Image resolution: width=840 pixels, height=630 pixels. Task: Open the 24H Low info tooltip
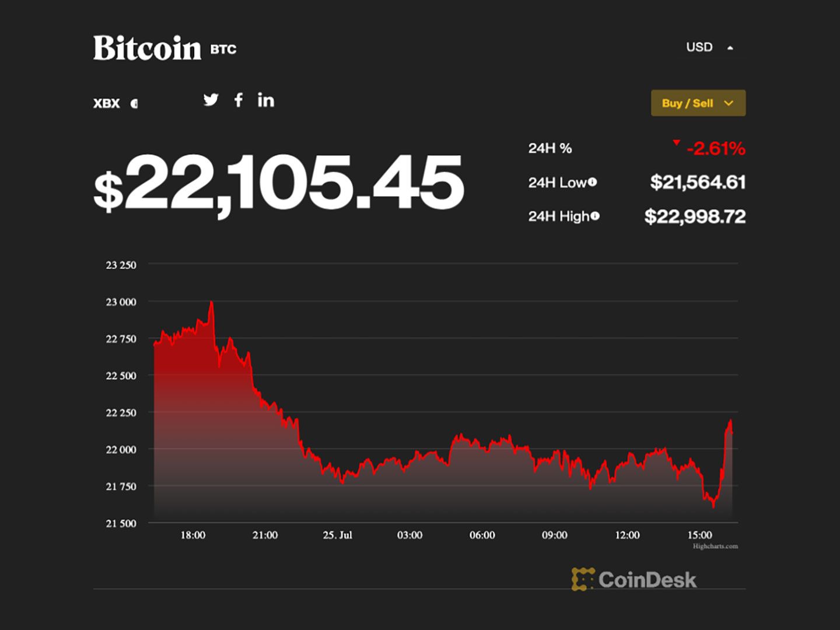[593, 181]
